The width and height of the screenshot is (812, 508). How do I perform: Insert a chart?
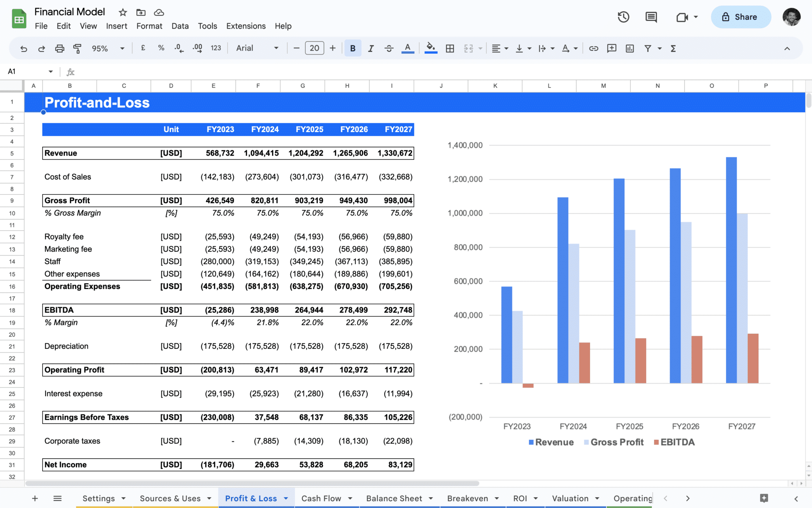[630, 48]
